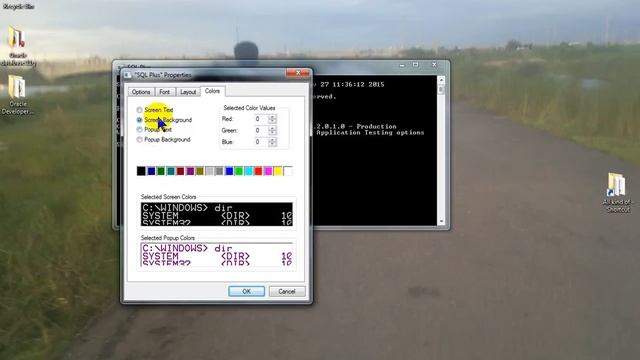This screenshot has height=360, width=640.
Task: Pick the light gray color swatch
Action: [210, 171]
